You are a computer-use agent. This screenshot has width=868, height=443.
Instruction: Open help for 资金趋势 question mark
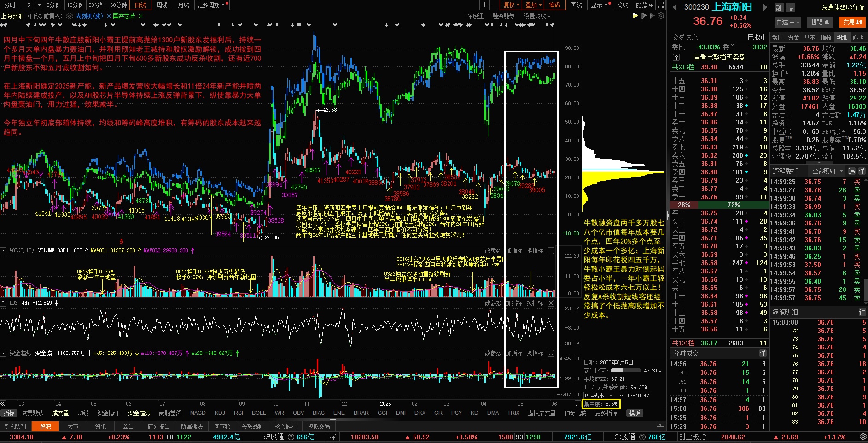[3, 354]
